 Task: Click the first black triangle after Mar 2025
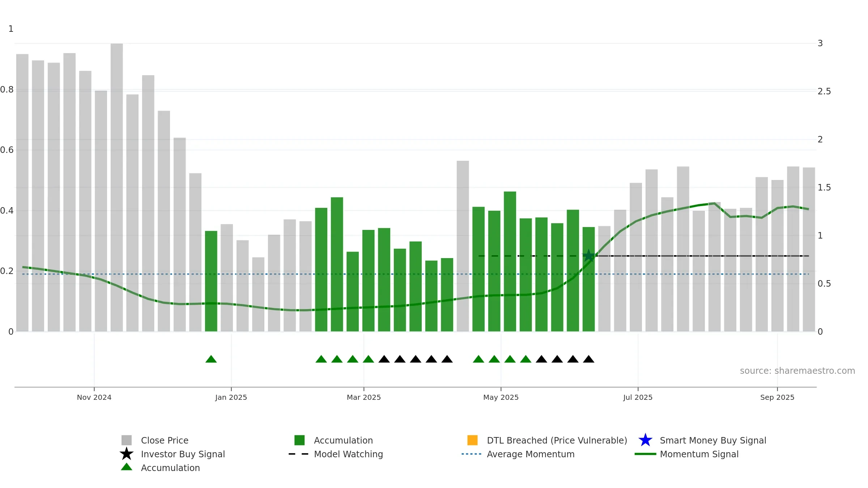point(384,359)
